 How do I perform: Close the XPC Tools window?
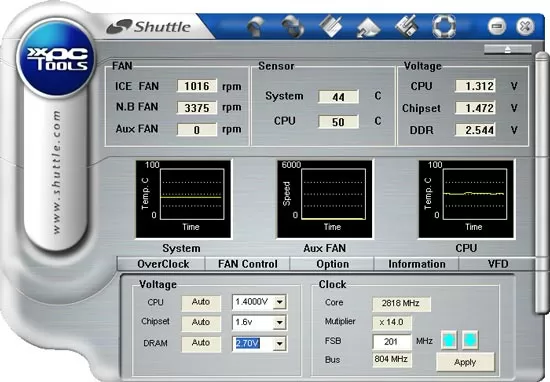tap(525, 26)
